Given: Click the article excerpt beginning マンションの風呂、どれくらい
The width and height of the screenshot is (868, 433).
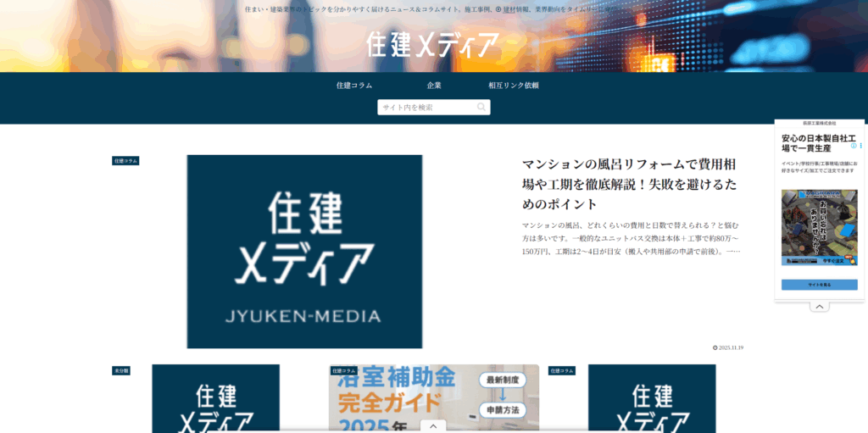Looking at the screenshot, I should [x=631, y=238].
